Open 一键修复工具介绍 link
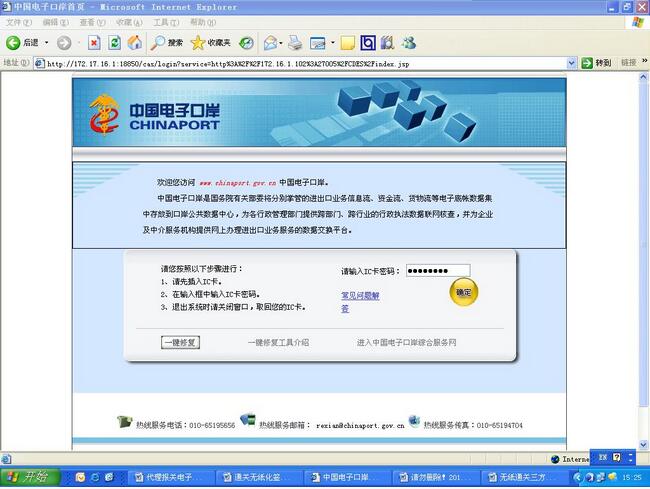 [278, 343]
